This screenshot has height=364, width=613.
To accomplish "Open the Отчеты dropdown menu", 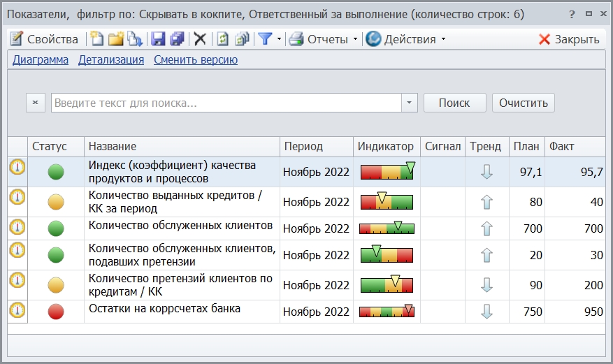I will coord(326,39).
